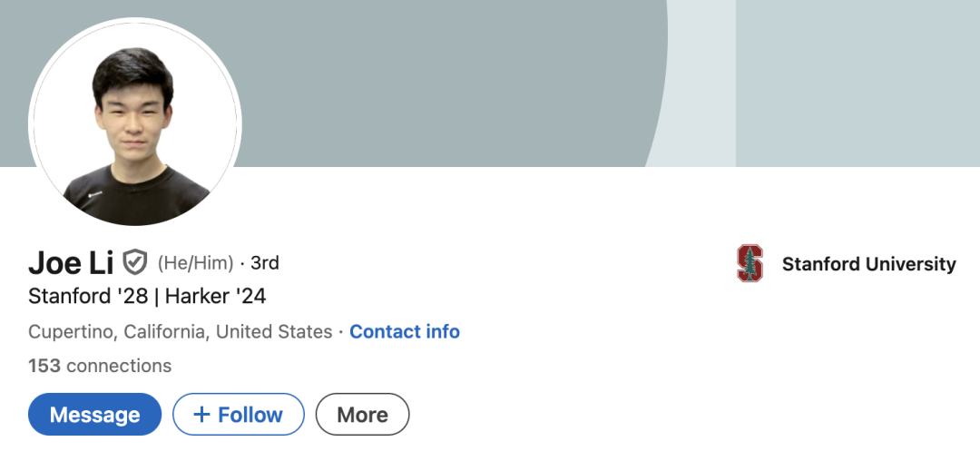Click the Stanford University tree logo
980x461 pixels.
pyautogui.click(x=750, y=263)
